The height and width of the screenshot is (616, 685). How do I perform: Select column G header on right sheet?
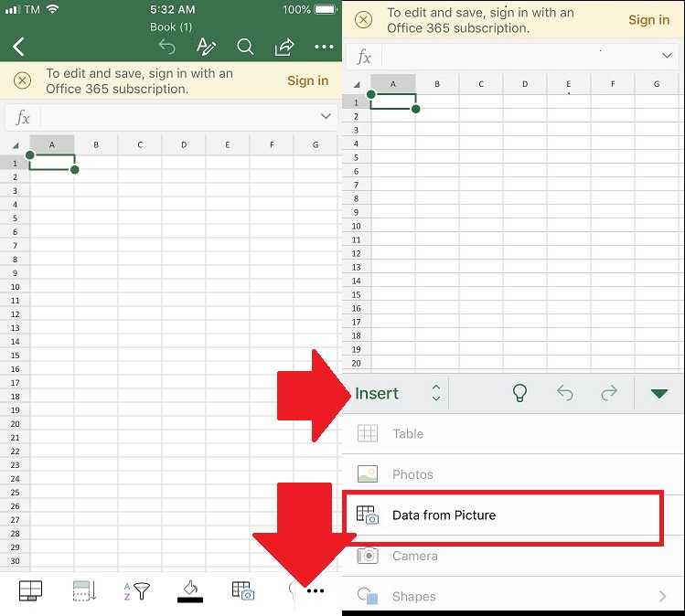[657, 84]
